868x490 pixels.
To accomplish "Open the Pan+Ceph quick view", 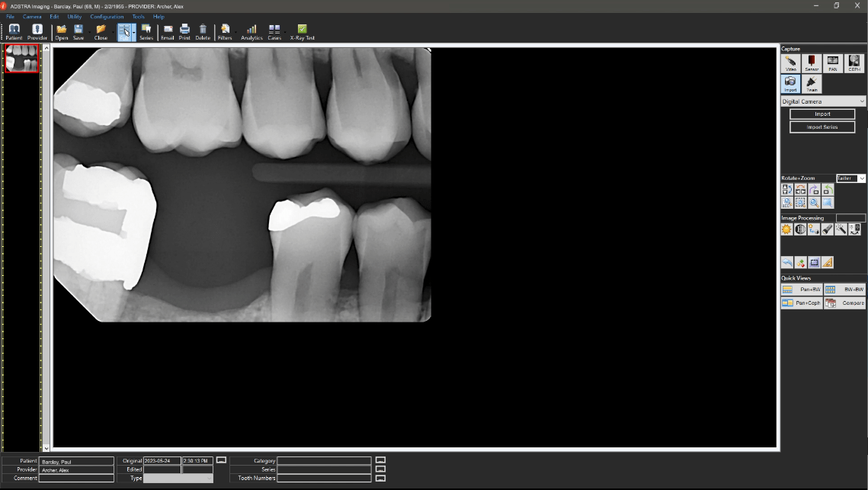I will (802, 303).
